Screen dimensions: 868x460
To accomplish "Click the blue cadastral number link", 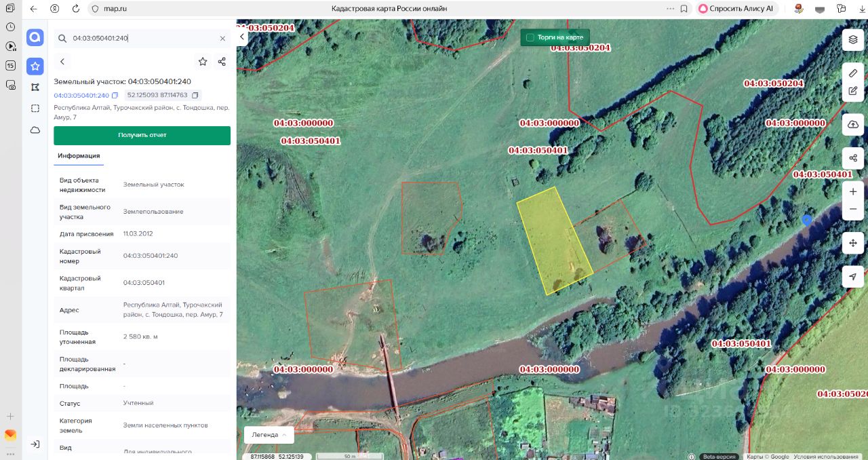I will (81, 96).
